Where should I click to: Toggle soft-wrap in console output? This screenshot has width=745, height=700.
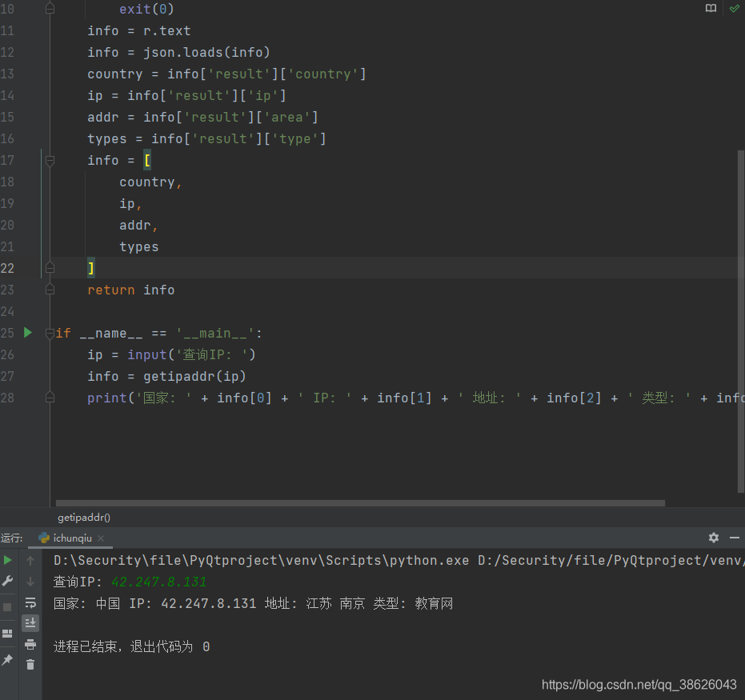pos(30,602)
